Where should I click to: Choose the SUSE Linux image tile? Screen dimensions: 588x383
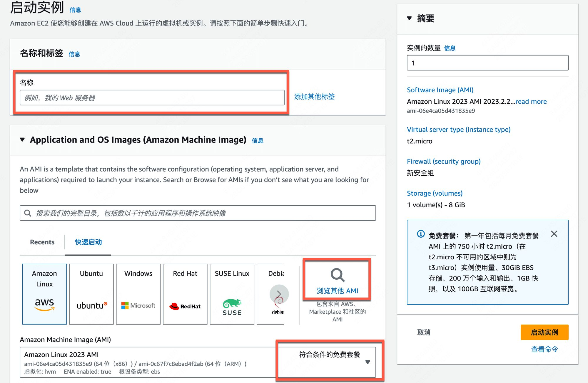232,294
